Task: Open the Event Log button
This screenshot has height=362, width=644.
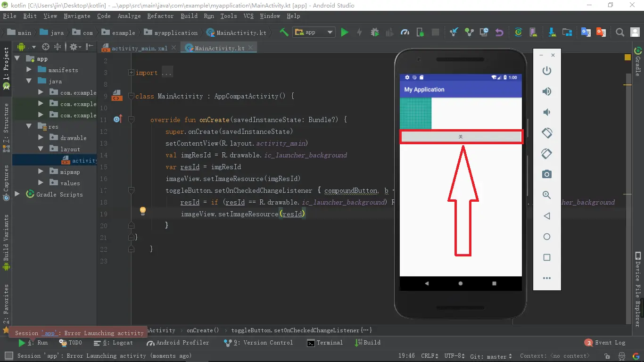Action: (605, 343)
